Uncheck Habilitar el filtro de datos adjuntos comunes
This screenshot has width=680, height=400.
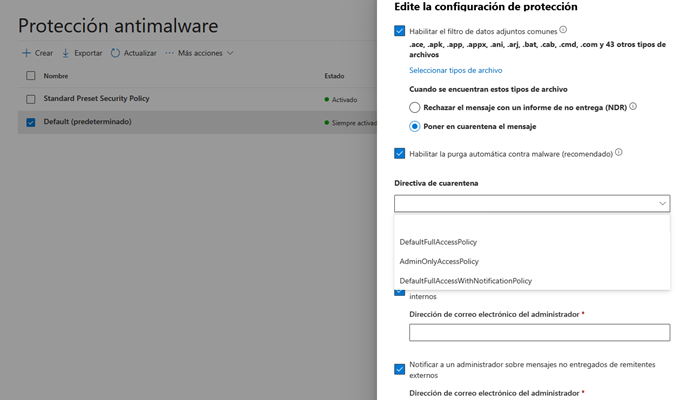400,32
